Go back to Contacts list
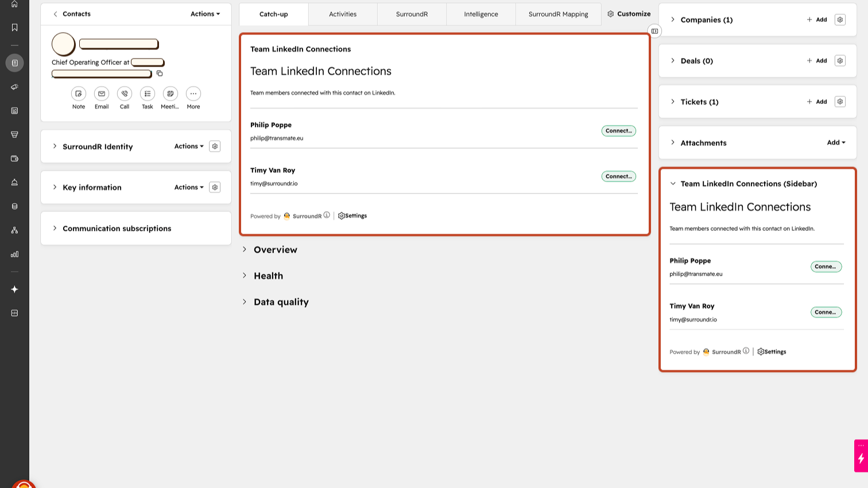868x488 pixels. tap(72, 14)
